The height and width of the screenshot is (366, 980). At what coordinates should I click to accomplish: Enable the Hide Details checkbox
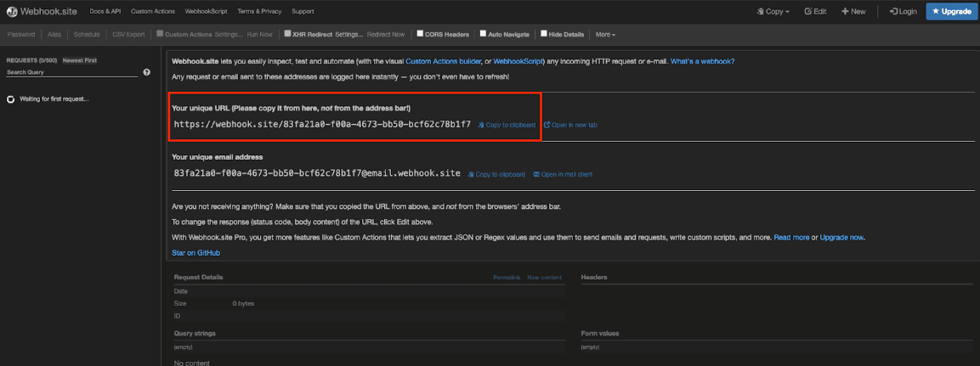[x=544, y=34]
